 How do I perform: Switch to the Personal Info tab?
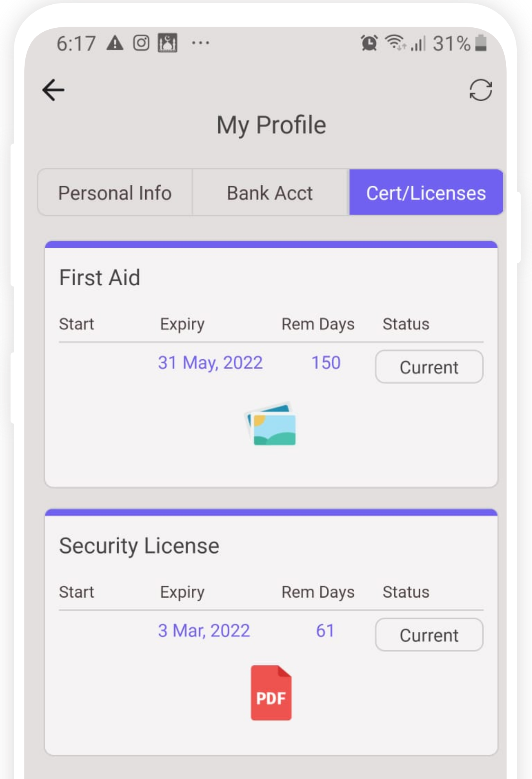click(115, 193)
